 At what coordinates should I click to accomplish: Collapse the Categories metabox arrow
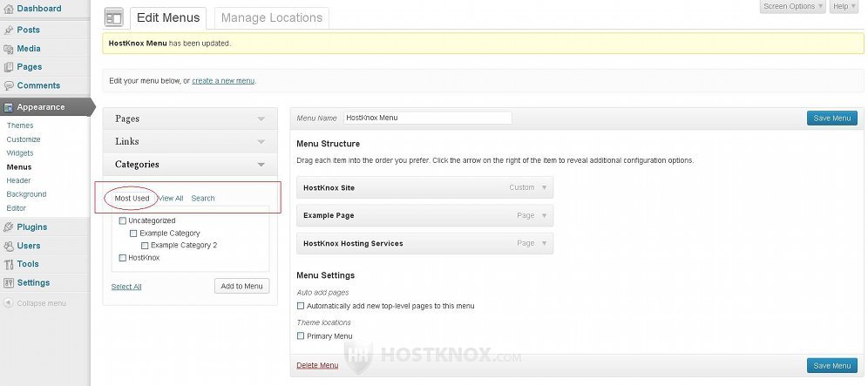pos(261,165)
